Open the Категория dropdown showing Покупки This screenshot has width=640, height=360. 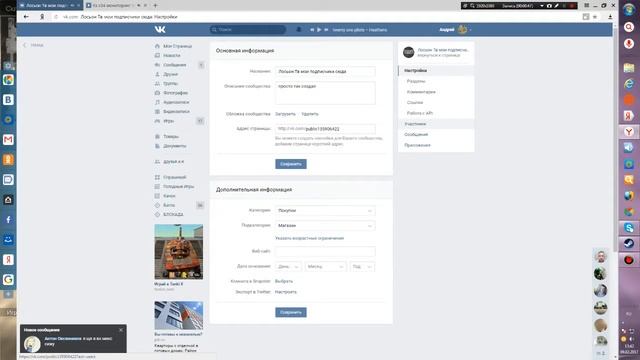(x=325, y=211)
